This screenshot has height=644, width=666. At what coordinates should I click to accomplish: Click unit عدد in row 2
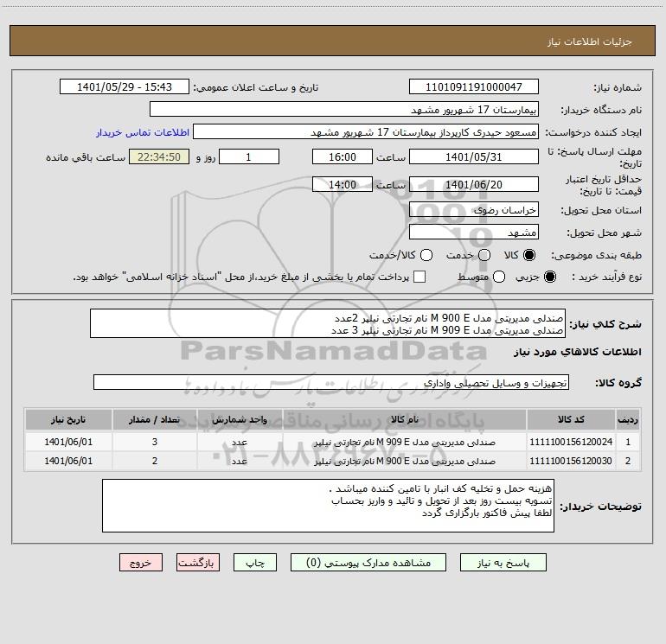click(x=240, y=462)
